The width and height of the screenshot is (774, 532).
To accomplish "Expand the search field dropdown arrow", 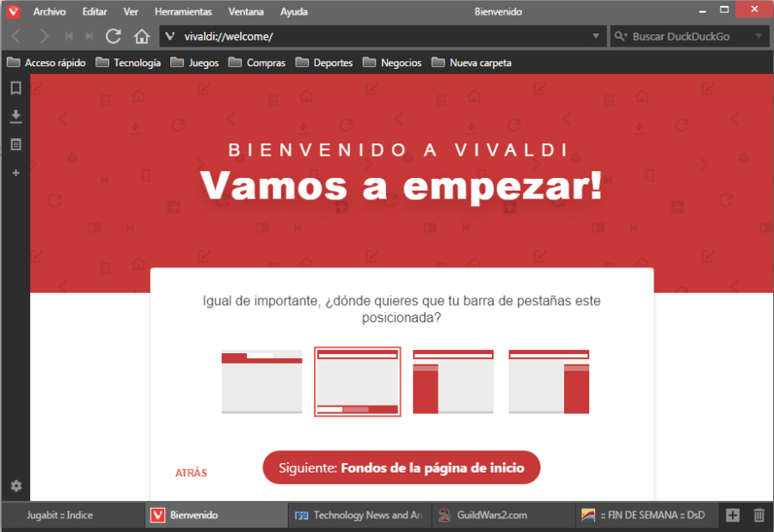I will click(x=759, y=36).
